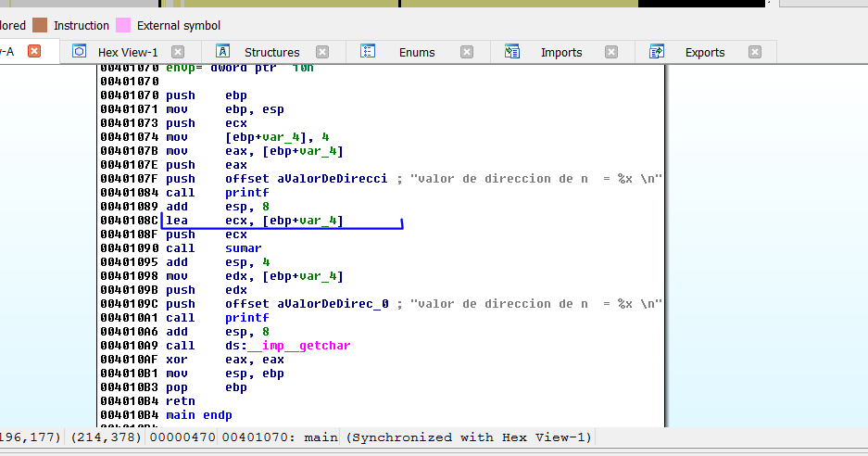Click the Instruction legend color swatch
The width and height of the screenshot is (868, 456).
(x=41, y=25)
